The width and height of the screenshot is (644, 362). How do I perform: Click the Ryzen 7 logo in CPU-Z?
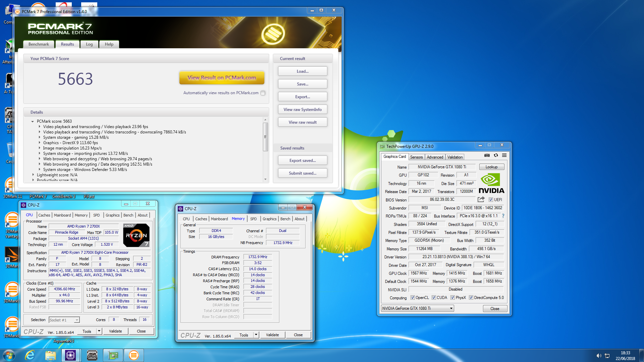[x=136, y=235]
